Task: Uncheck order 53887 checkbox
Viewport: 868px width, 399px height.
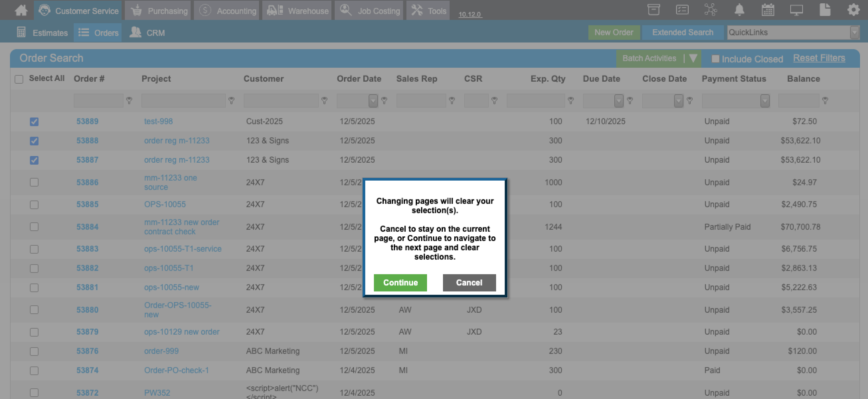Action: coord(34,160)
